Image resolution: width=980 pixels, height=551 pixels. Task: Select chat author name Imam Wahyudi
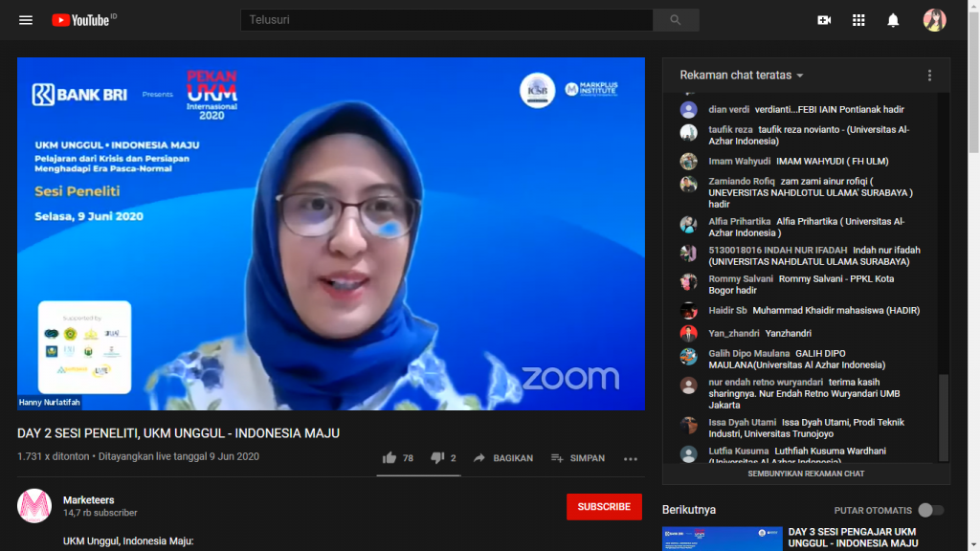[x=740, y=161]
